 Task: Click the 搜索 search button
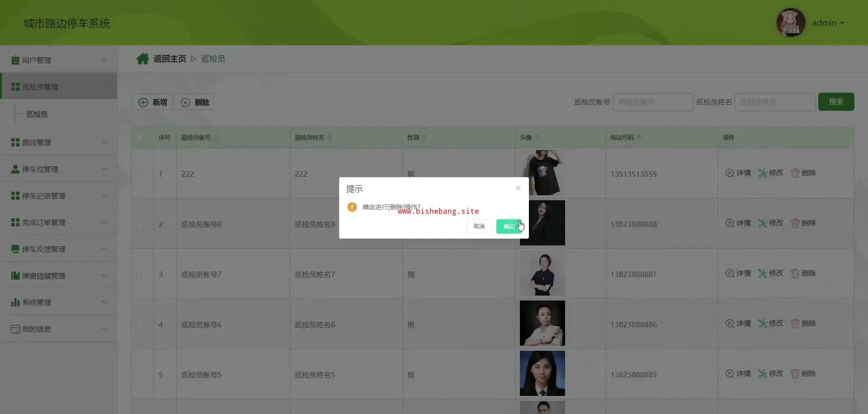(x=836, y=102)
